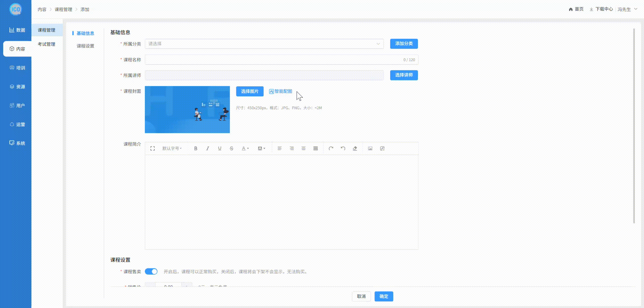Click the 确定 confirm button
Viewport: 644px width, 308px height.
(x=384, y=296)
